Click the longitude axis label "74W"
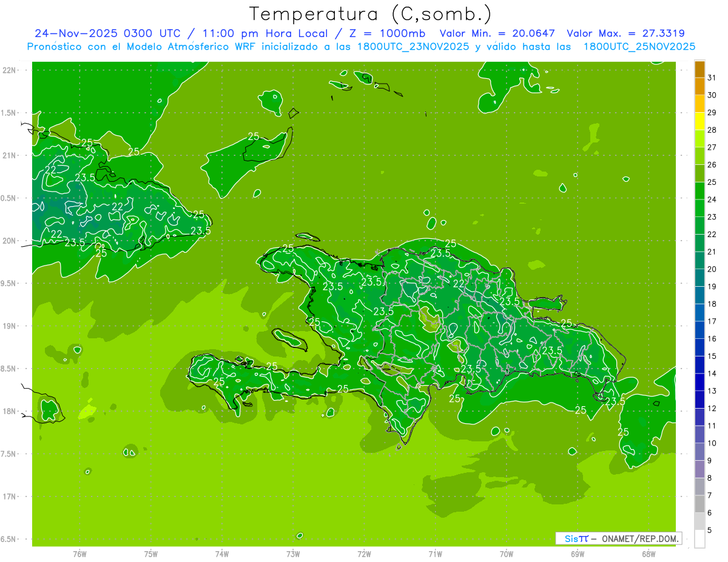This screenshot has width=728, height=562. (x=222, y=554)
